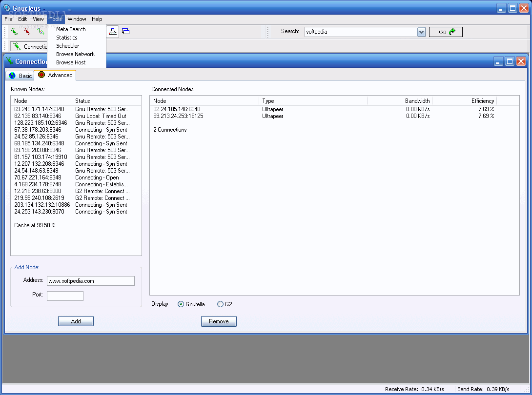
Task: Open the Edit menu
Action: click(22, 19)
